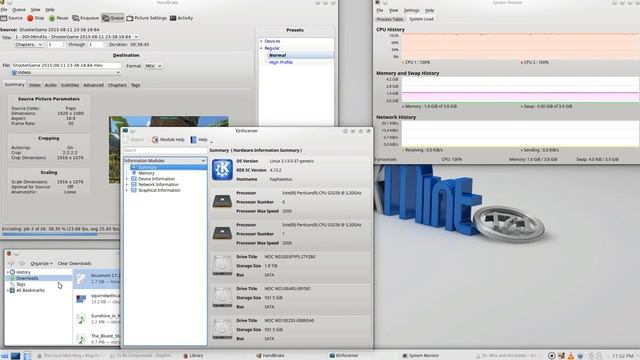Toggle the Queue panel in HandBrake
The width and height of the screenshot is (640, 360).
coord(113,18)
